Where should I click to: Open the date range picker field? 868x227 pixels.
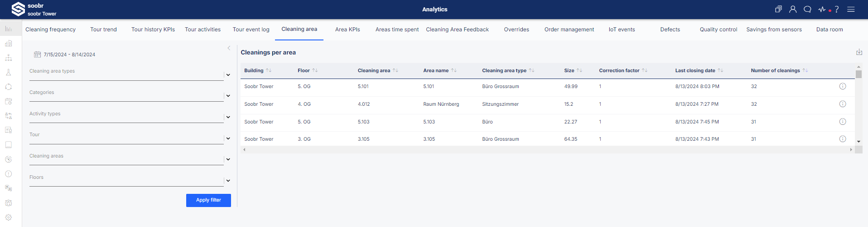(65, 54)
